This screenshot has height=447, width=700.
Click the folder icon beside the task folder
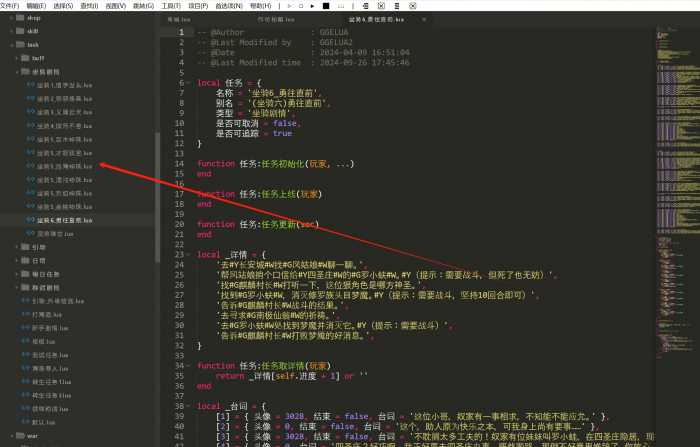coord(20,45)
